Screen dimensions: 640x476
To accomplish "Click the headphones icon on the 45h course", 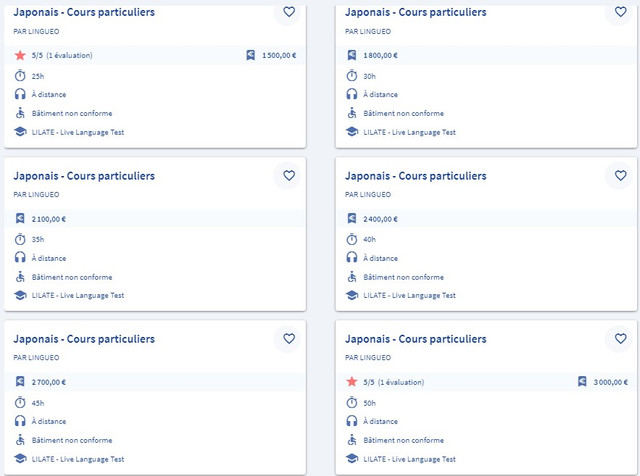I will pyautogui.click(x=20, y=420).
